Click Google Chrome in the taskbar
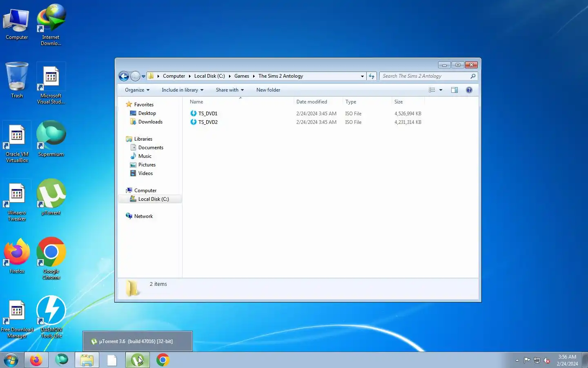The height and width of the screenshot is (368, 588). [x=163, y=360]
